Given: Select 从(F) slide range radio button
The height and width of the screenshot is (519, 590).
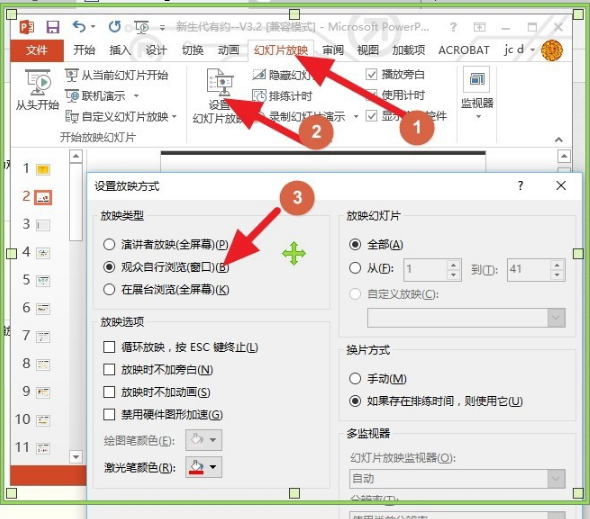Looking at the screenshot, I should (355, 268).
